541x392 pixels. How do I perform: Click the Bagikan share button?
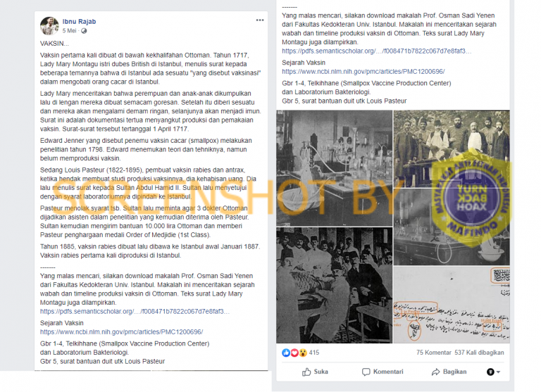click(x=449, y=372)
